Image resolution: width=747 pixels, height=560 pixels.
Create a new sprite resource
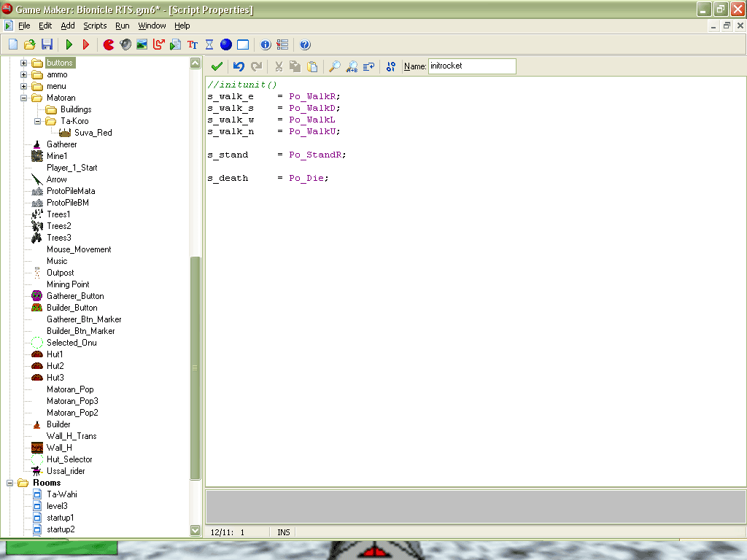pos(107,44)
